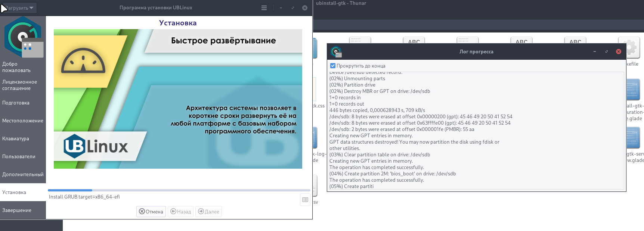Go to the Добро пожаловать step

tap(23, 67)
